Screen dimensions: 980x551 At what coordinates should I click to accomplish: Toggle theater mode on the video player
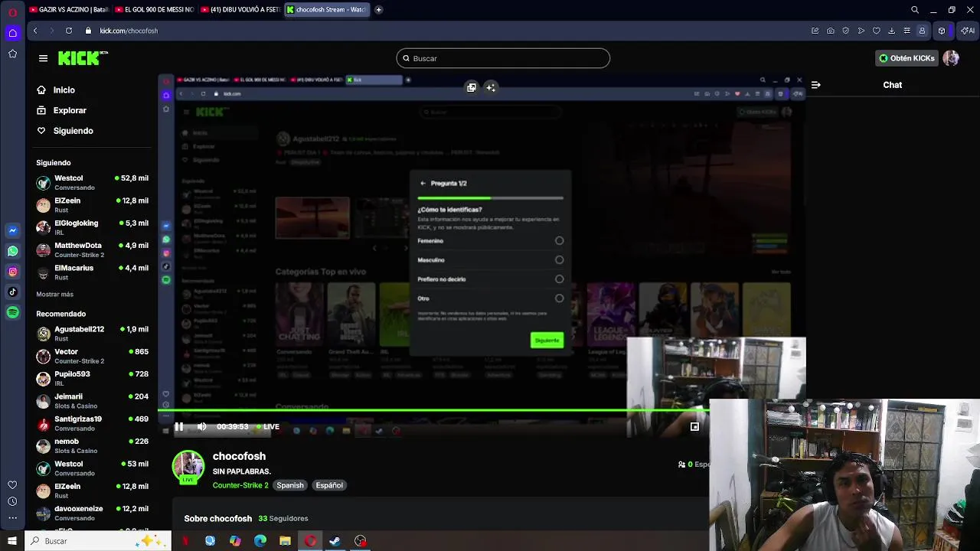click(x=694, y=427)
